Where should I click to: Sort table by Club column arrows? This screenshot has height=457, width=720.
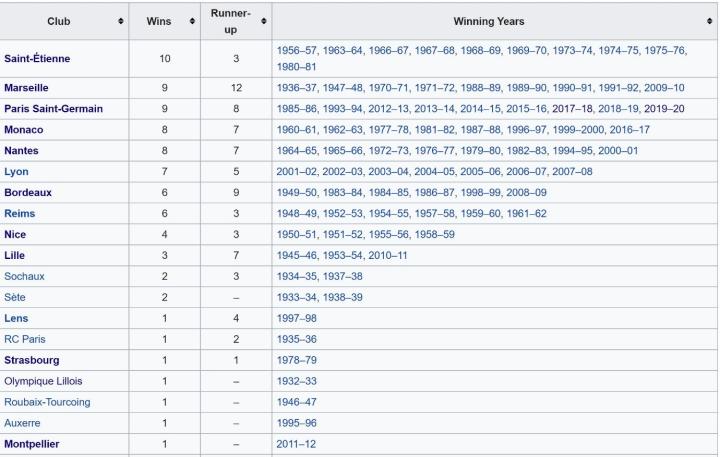coord(121,21)
